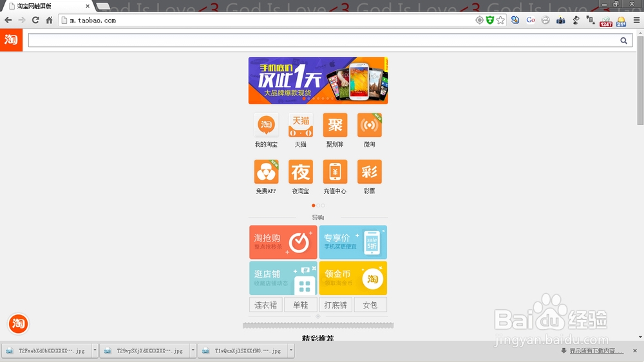The width and height of the screenshot is (644, 362).
Task: Click the 连衣裙 category button
Action: click(266, 305)
